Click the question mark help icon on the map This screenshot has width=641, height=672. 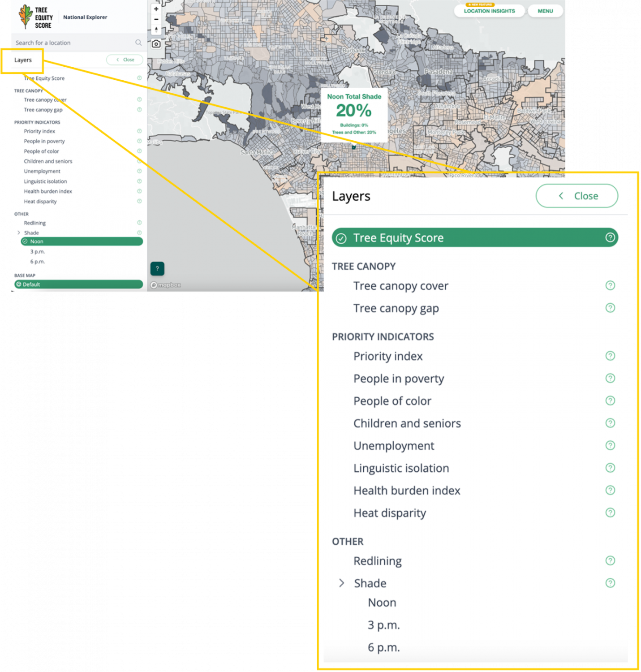(x=157, y=268)
